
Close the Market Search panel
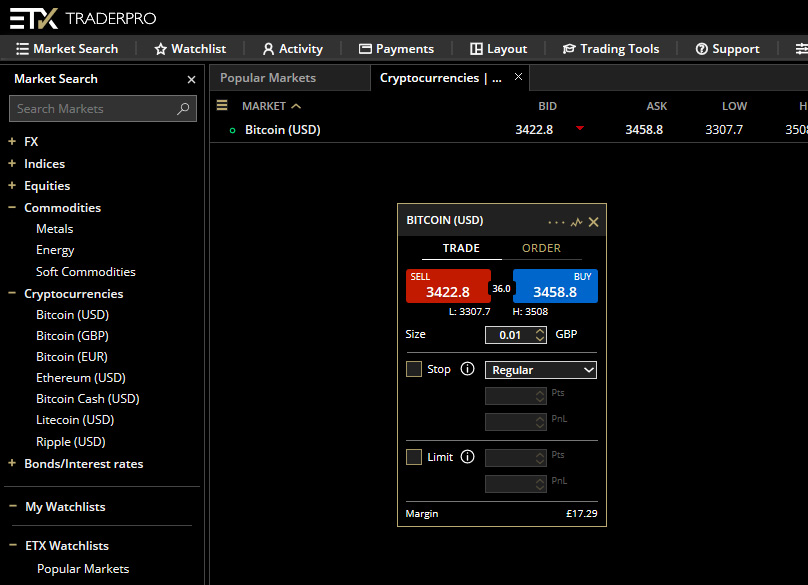point(191,79)
